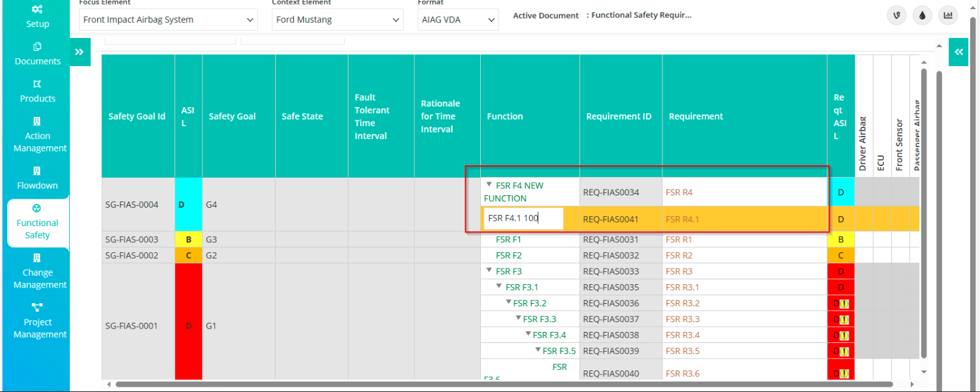Open Project Management sidebar icon

coord(37,307)
